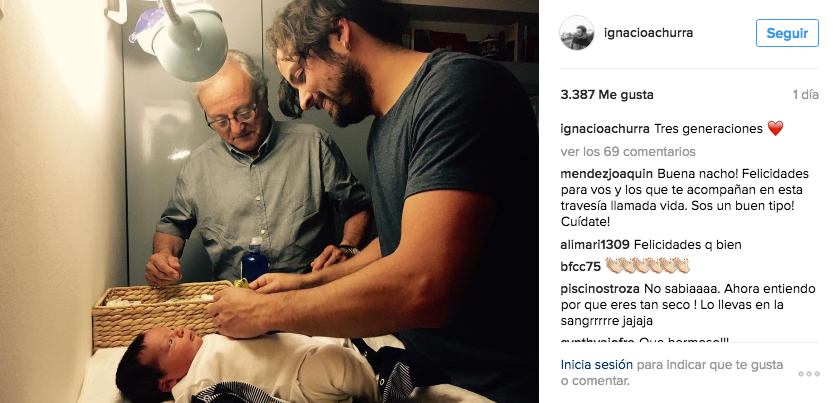This screenshot has width=840, height=403.
Task: Click the ignacioachurra username in caption
Action: coord(605,129)
